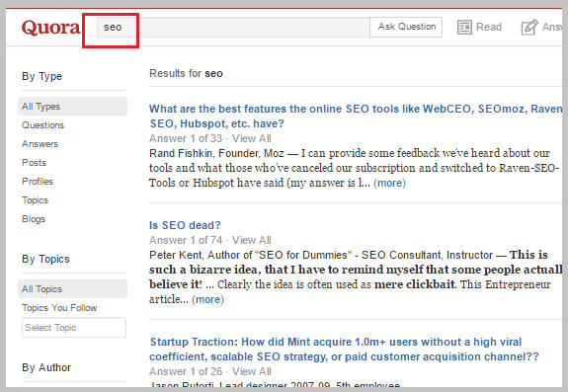Click 'Answer 1 of 74 · View All'

[210, 240]
